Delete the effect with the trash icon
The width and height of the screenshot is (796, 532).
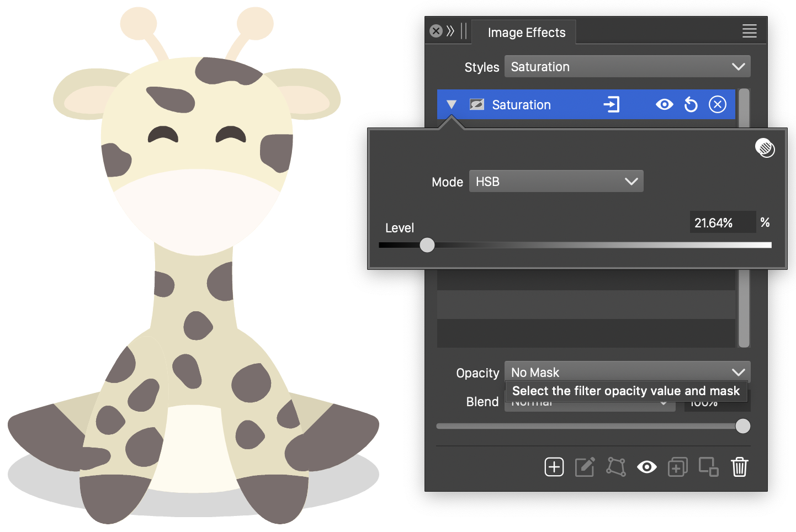pos(739,467)
